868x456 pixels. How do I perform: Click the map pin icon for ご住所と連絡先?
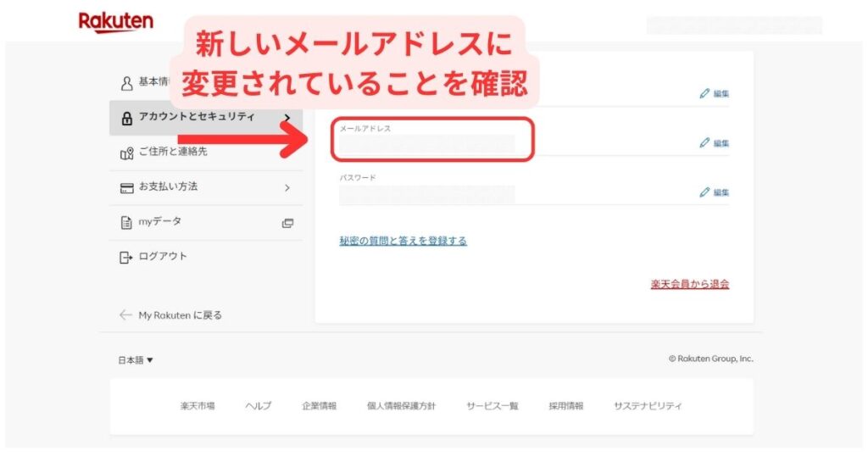point(127,153)
